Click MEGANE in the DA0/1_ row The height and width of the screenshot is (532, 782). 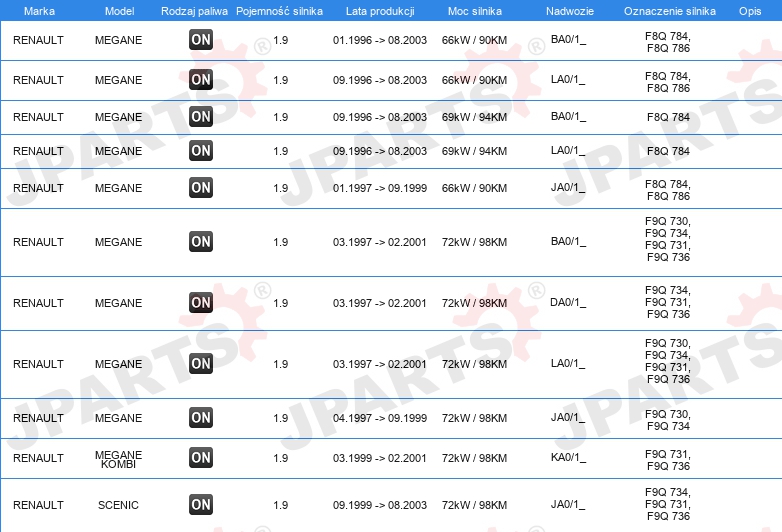tap(118, 303)
